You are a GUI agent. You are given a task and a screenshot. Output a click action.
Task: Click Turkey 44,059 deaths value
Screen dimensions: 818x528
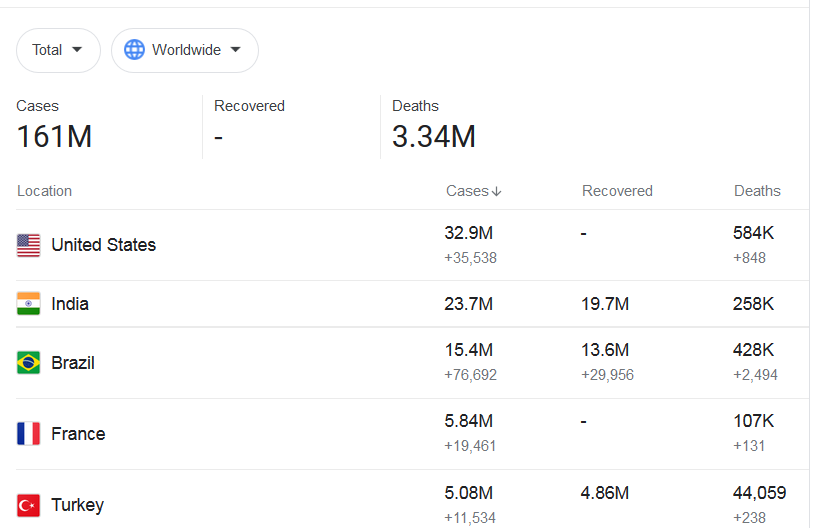[x=759, y=493]
